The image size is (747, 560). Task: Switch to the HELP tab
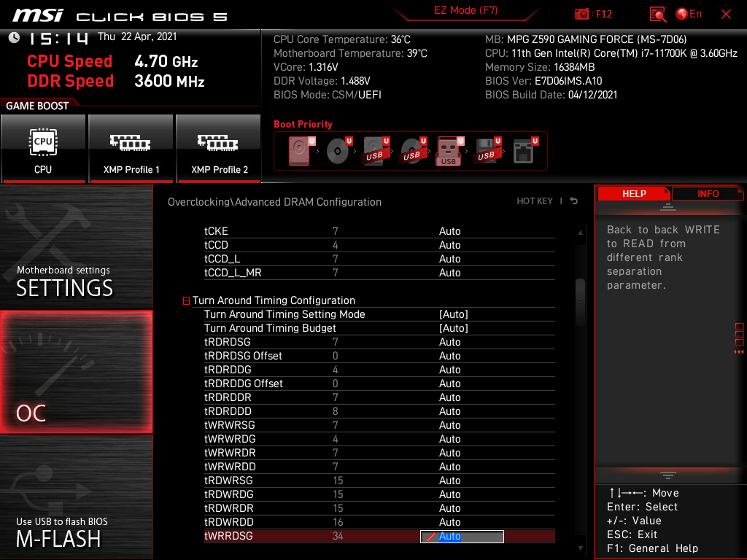[x=634, y=194]
